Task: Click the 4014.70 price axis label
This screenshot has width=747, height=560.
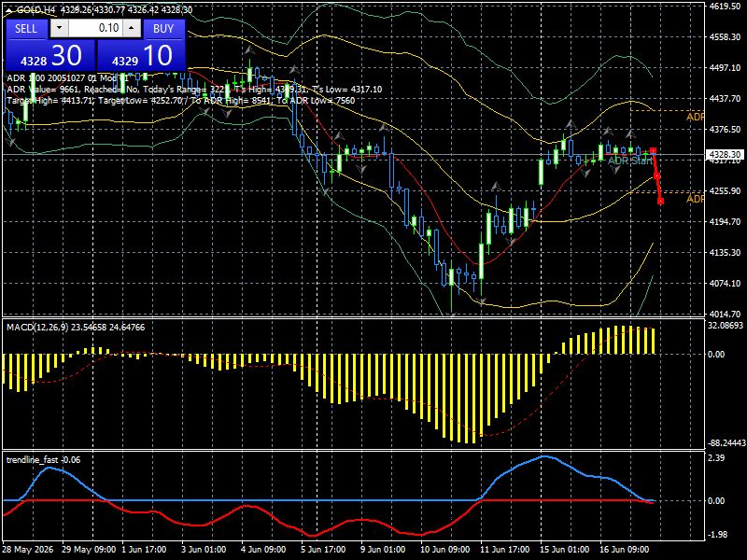Action: pyautogui.click(x=725, y=314)
